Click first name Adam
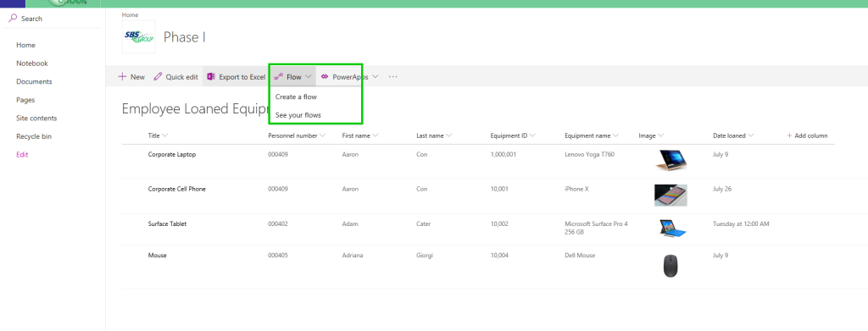This screenshot has width=868, height=331. 350,223
